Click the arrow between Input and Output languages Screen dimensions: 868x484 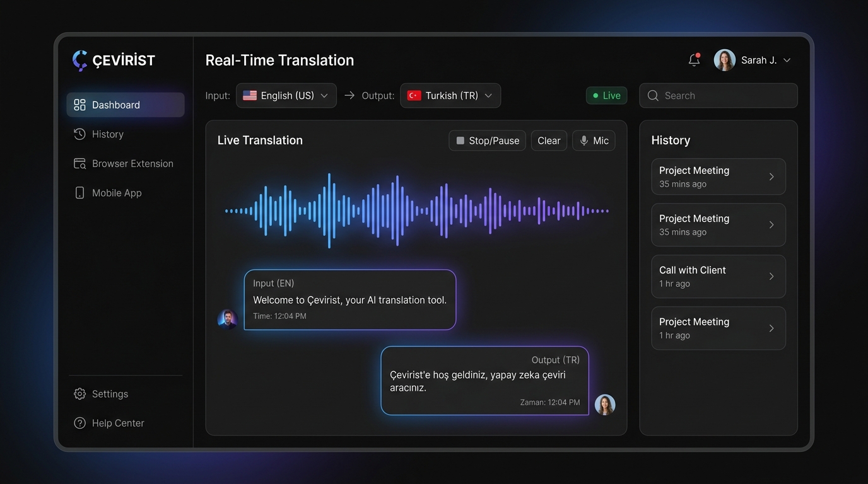point(349,96)
